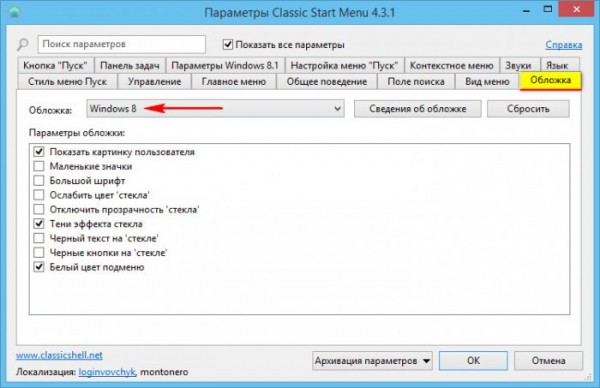Focus the 'Поиск параметров' search field

[122, 44]
